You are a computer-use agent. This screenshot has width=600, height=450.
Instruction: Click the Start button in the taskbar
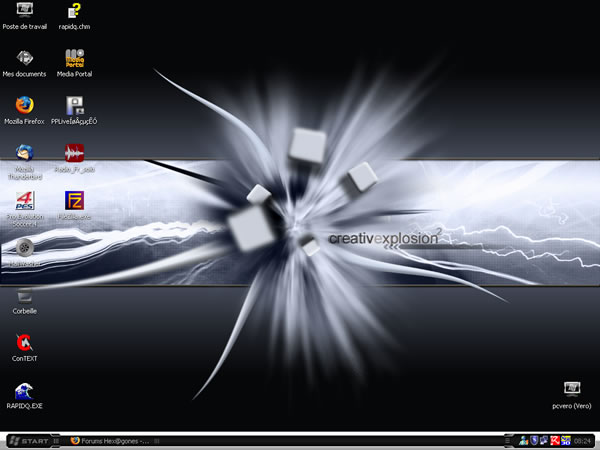tap(30, 440)
